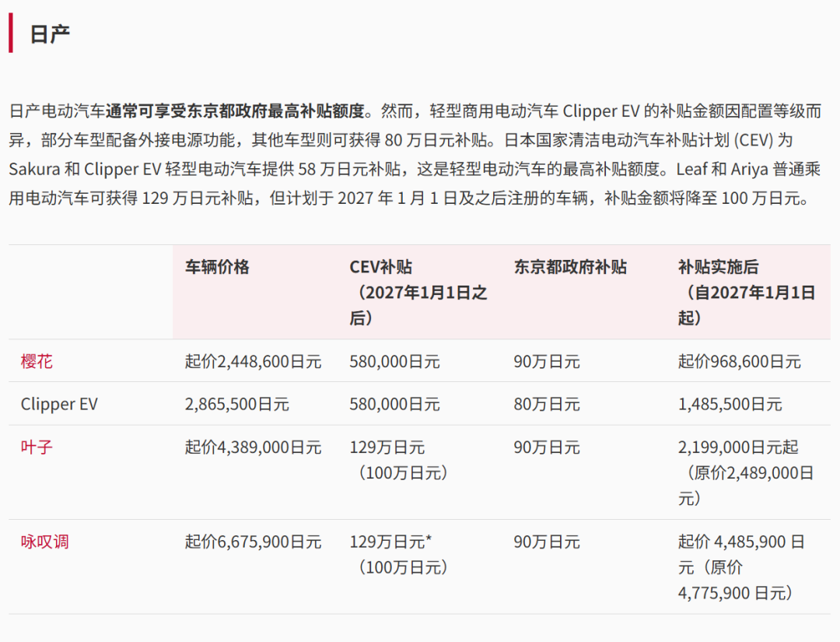Click the Leaf row 129万日元 CEV subsidy
Image resolution: width=840 pixels, height=642 pixels.
pyautogui.click(x=387, y=447)
